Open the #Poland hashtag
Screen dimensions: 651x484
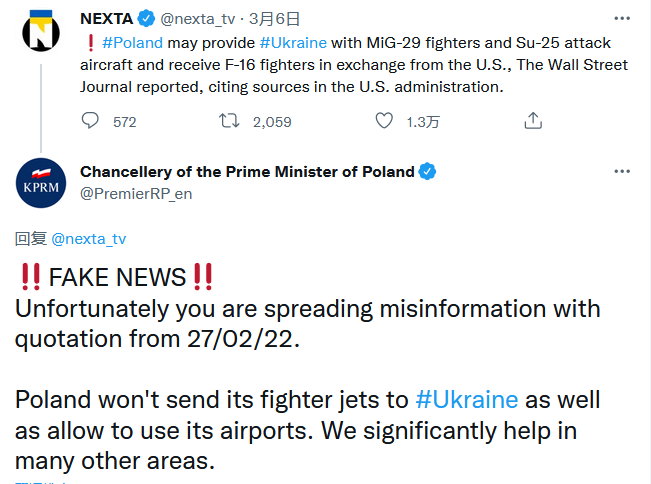click(132, 43)
